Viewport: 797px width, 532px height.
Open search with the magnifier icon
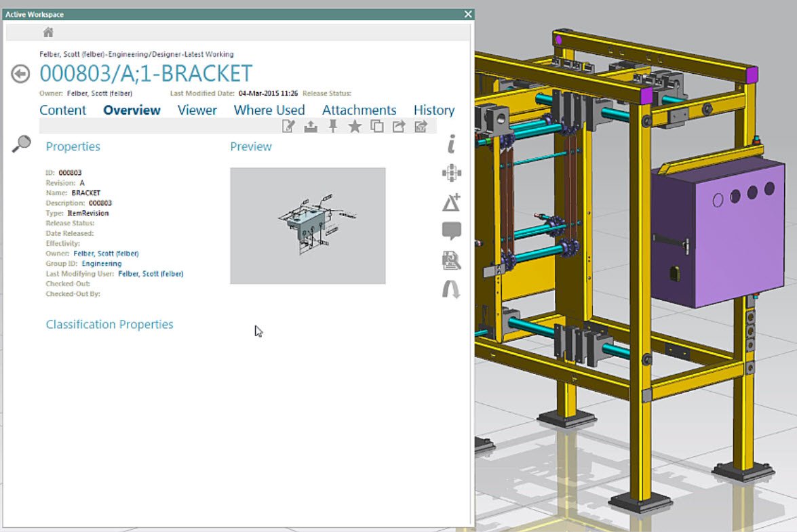(21, 144)
